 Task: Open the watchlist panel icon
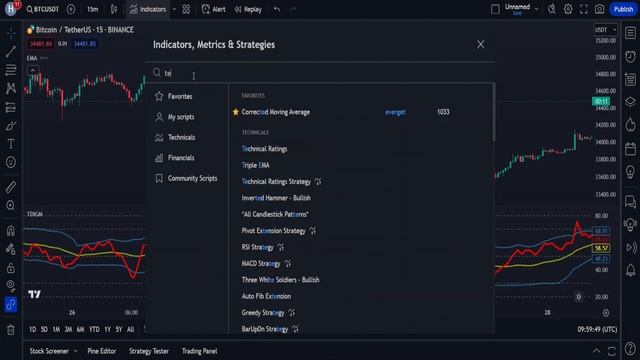pyautogui.click(x=631, y=33)
